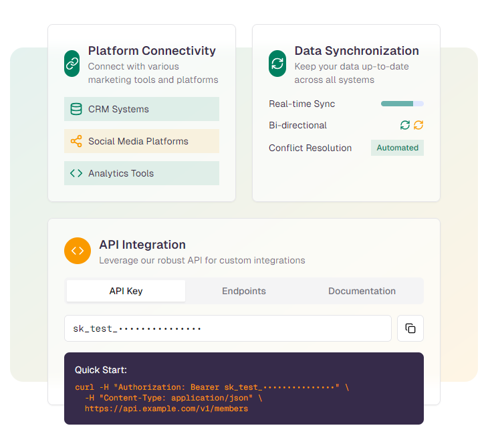The width and height of the screenshot is (488, 448).
Task: Click the Platform Connectivity heading
Action: coord(152,51)
